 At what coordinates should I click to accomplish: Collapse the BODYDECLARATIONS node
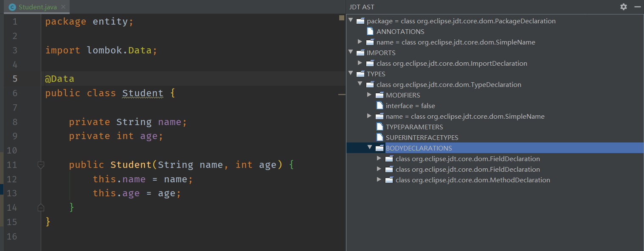(x=370, y=148)
